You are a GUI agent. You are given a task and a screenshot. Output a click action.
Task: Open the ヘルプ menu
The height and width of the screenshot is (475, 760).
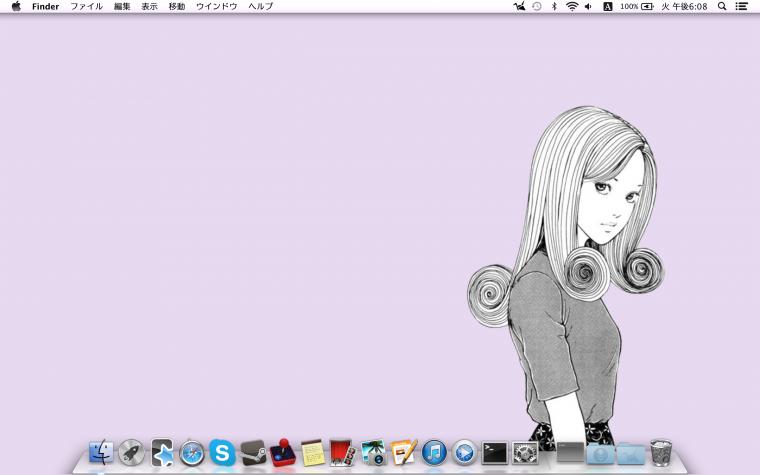click(x=261, y=6)
